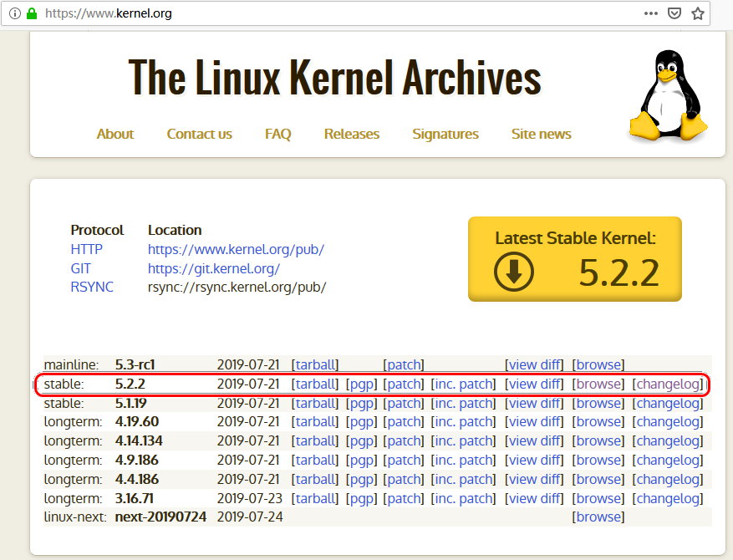Save page to Pocket icon

pos(674,13)
